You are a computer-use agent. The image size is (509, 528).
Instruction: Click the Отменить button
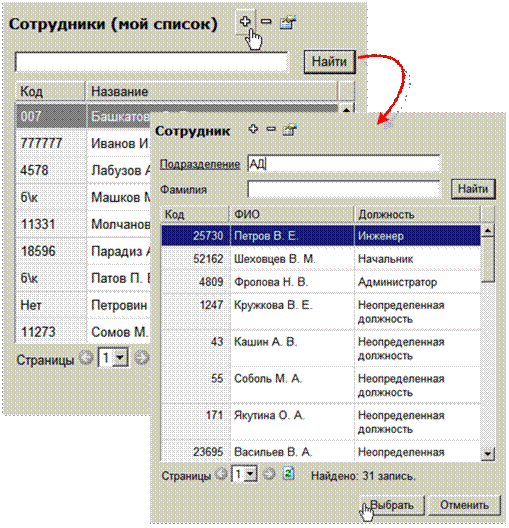coord(465,505)
